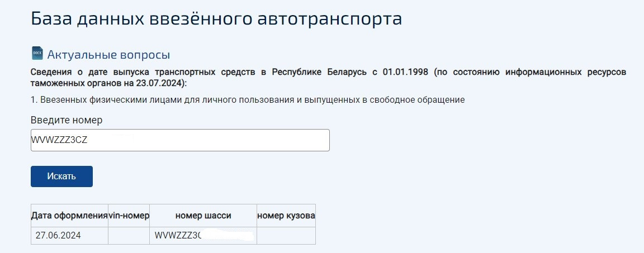This screenshot has height=253, width=644.
Task: Focus the Введите номер input field
Action: [x=180, y=140]
